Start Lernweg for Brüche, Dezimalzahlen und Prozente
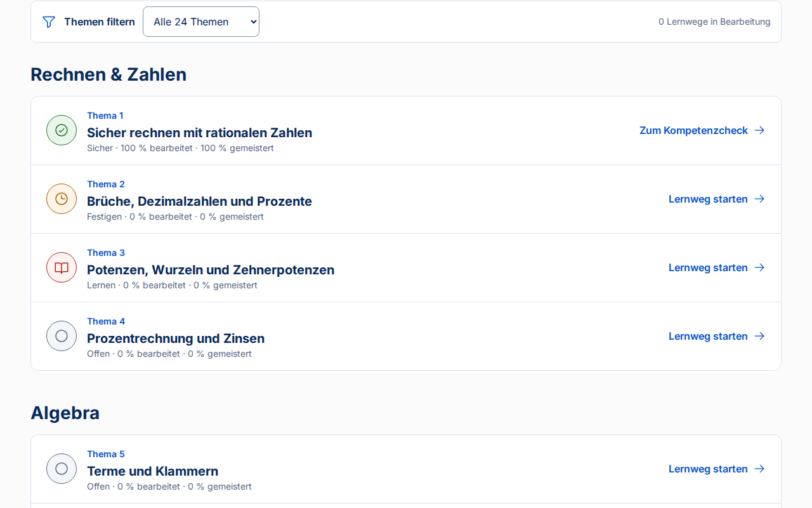 [x=717, y=199]
